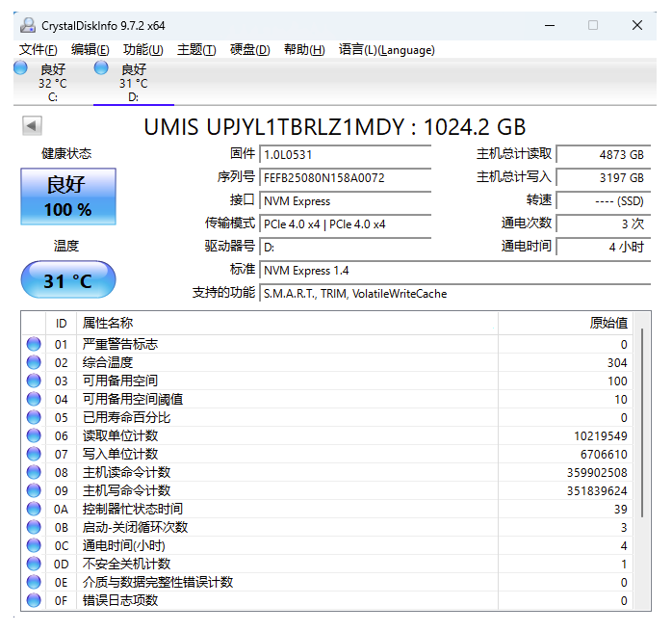This screenshot has height=631, width=672.
Task: Click status orb of attribute 01 严重警告标志
Action: point(34,344)
